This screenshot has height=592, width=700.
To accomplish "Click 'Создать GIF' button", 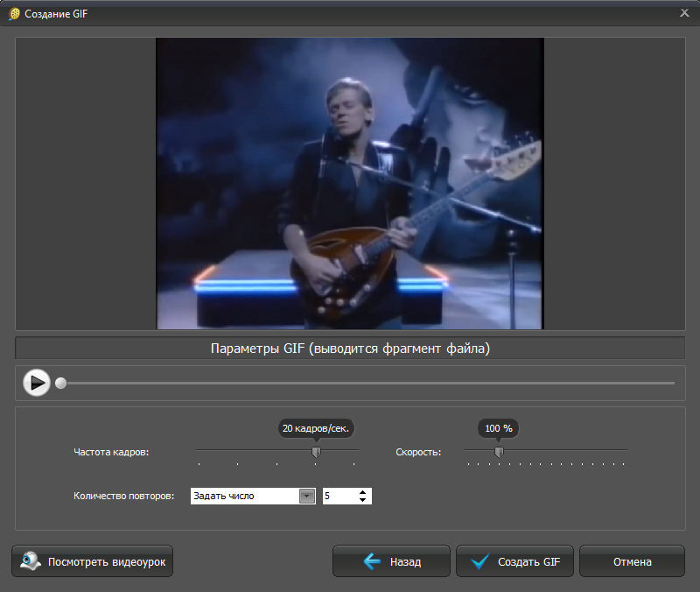I will 514,561.
